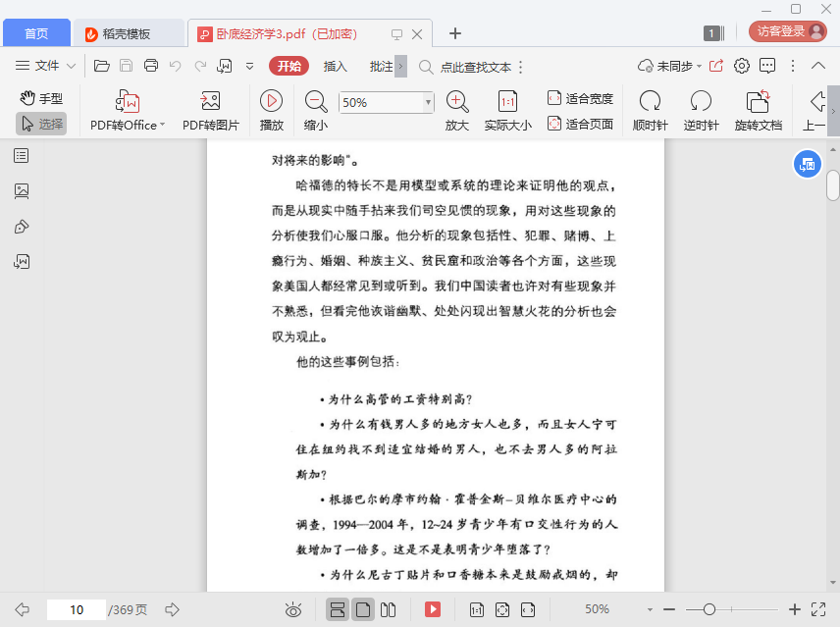Viewport: 840px width, 627px height.
Task: Click status bar fit width icon
Action: pyautogui.click(x=528, y=609)
